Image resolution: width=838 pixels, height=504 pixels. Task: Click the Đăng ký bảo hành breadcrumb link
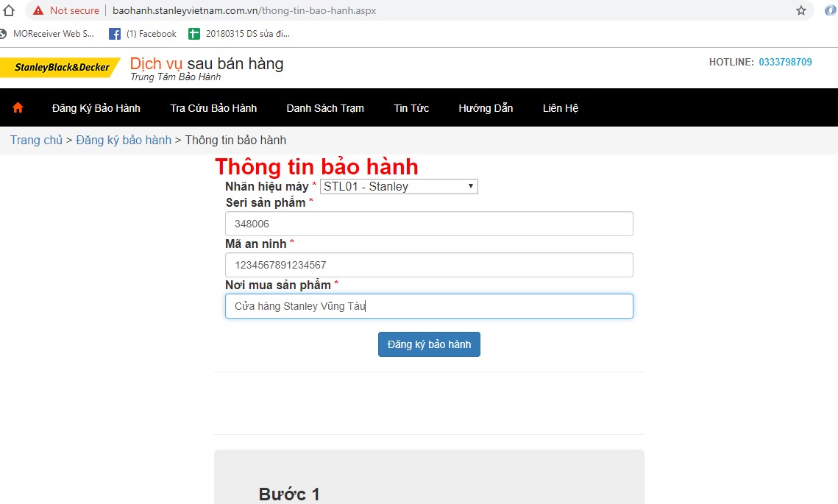(124, 140)
